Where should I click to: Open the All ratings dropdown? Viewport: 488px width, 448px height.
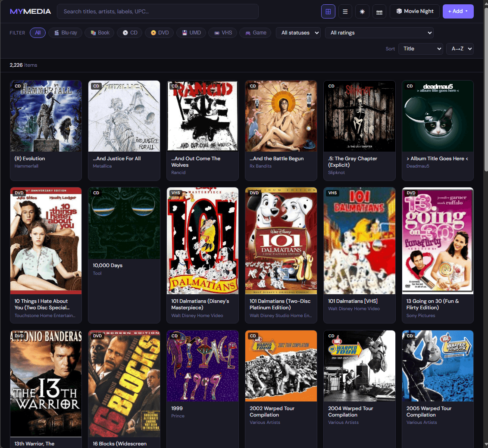pyautogui.click(x=379, y=33)
